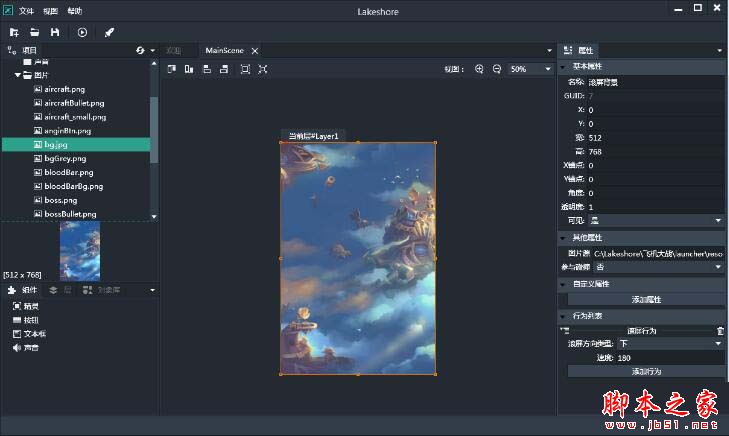Switch to the MainScene tab
The width and height of the screenshot is (729, 436).
(225, 50)
